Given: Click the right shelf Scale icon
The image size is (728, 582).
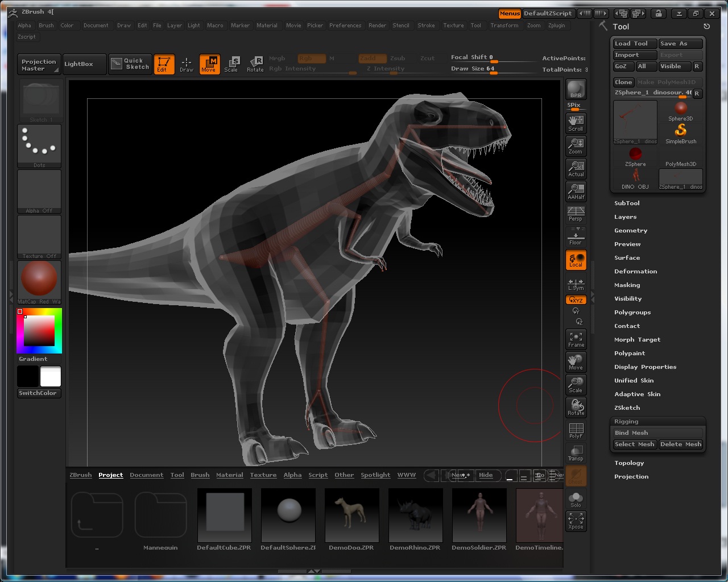Looking at the screenshot, I should point(576,385).
